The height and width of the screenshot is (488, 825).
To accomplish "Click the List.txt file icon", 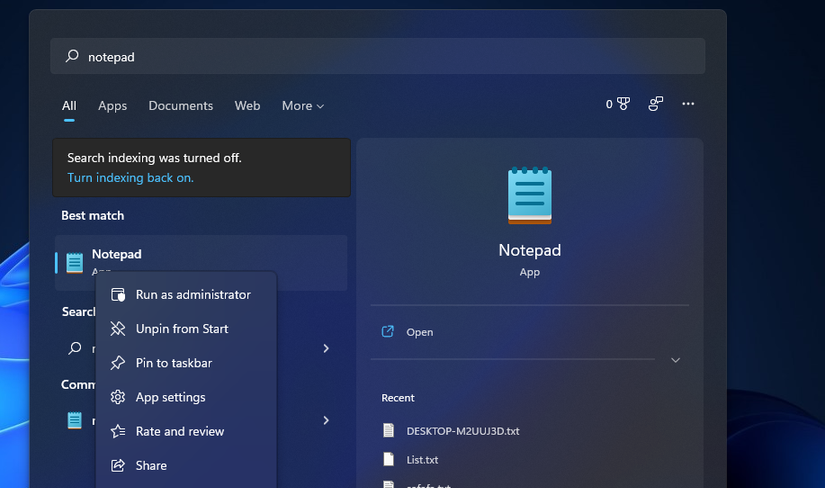I will pos(388,459).
